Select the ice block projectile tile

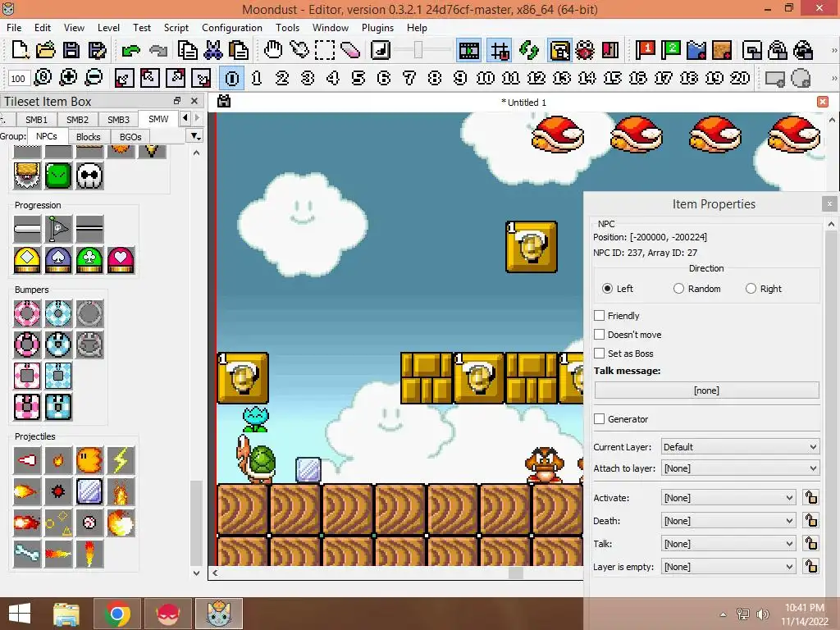point(89,491)
